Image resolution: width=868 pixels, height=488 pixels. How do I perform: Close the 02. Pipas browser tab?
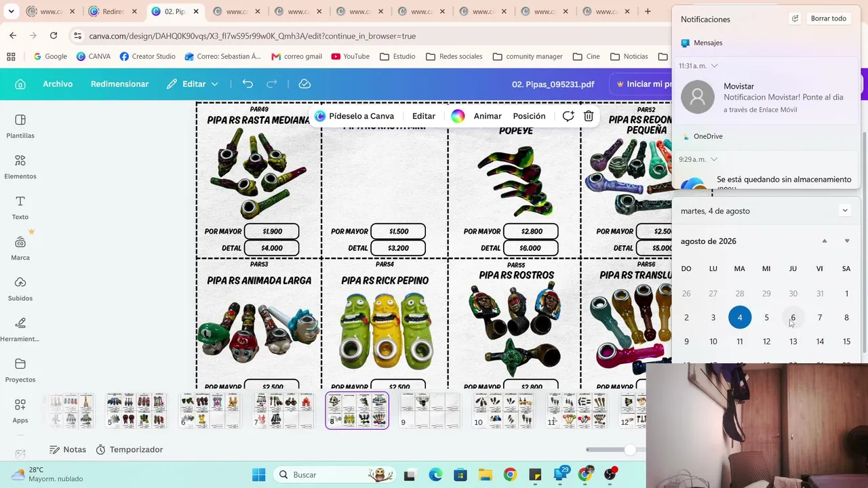(x=196, y=12)
